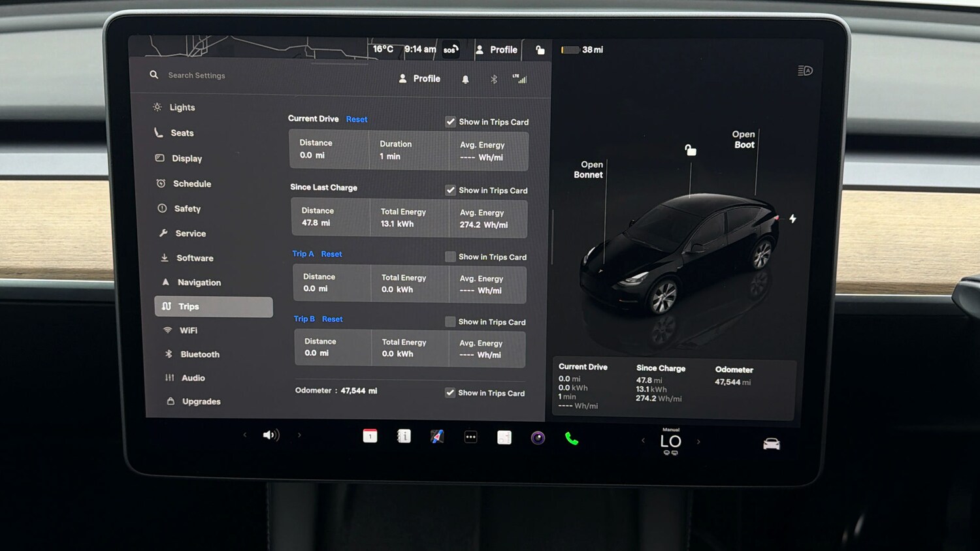The width and height of the screenshot is (980, 551).
Task: Uncheck Show in Trips Card for Current Drive
Action: click(x=450, y=121)
